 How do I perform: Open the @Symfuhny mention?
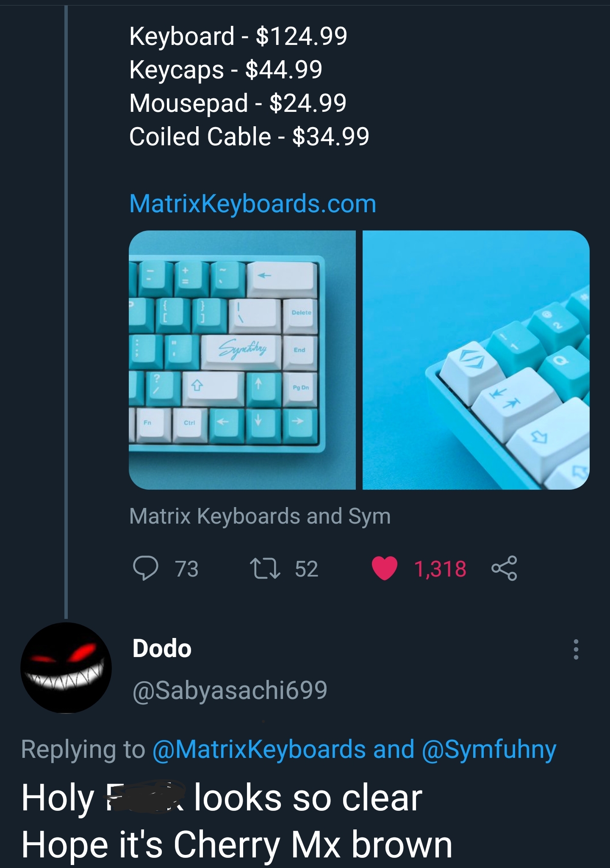click(489, 749)
